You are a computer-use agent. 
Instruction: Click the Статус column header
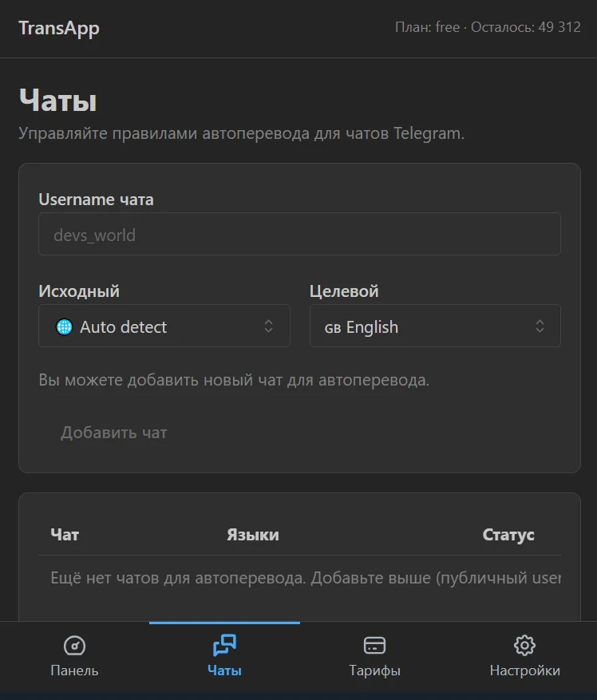(508, 535)
